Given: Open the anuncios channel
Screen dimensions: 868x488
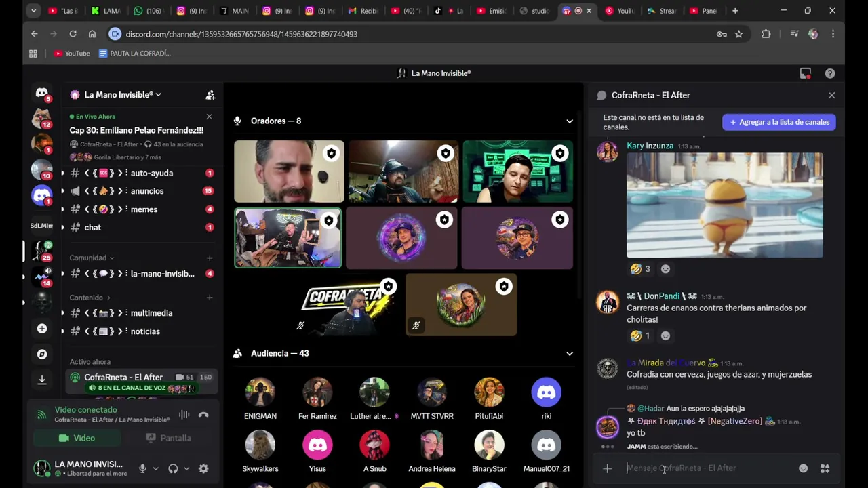Looking at the screenshot, I should pyautogui.click(x=141, y=191).
